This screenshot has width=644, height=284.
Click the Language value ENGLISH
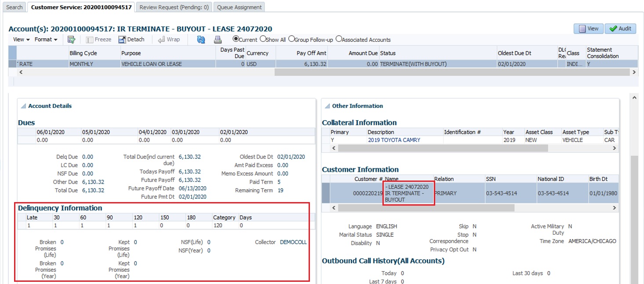pos(386,226)
